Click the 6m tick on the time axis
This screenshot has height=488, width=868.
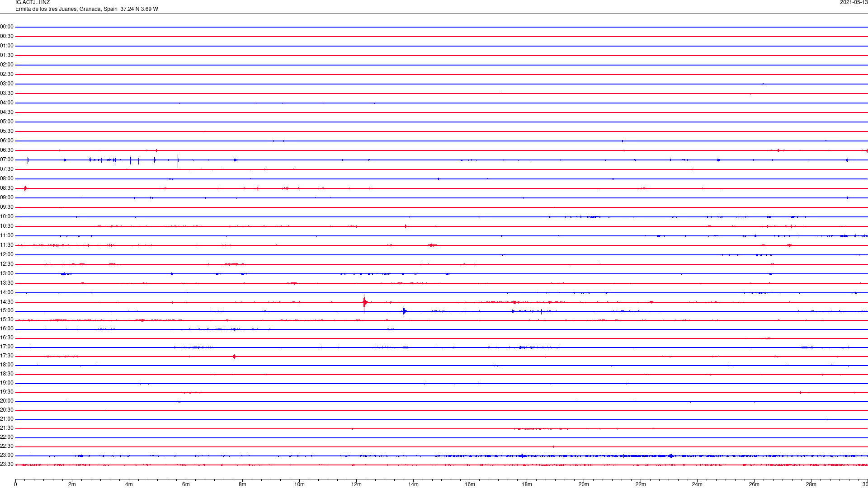186,484
